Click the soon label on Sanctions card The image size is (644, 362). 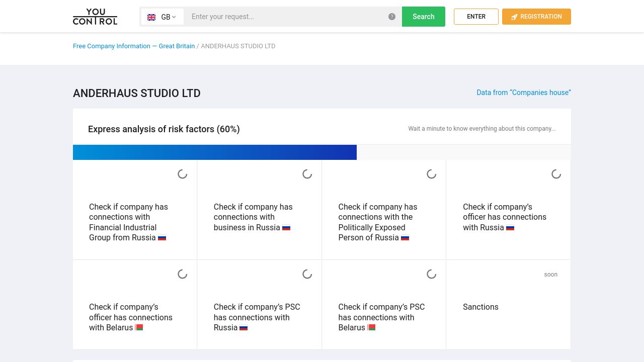pos(551,275)
